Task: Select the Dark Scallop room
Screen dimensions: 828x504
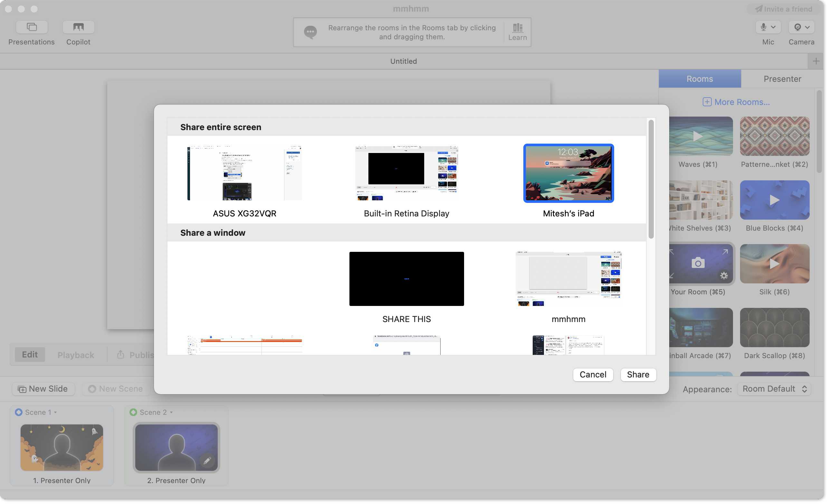Action: [x=775, y=328]
